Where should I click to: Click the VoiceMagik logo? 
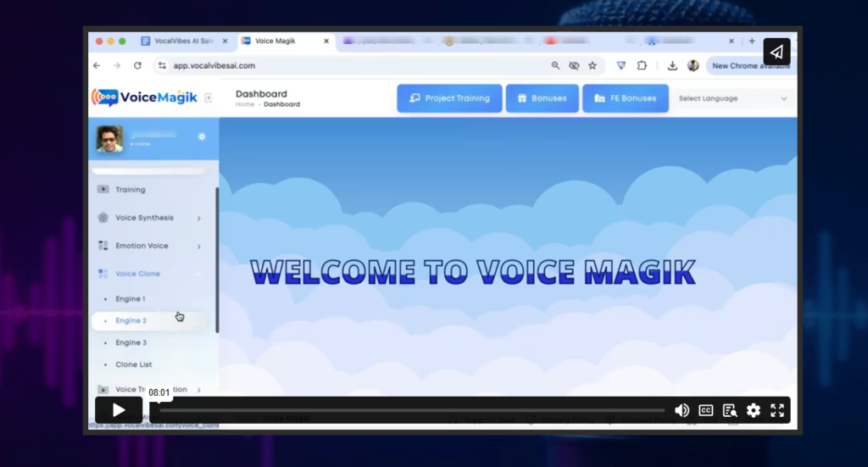pos(144,97)
